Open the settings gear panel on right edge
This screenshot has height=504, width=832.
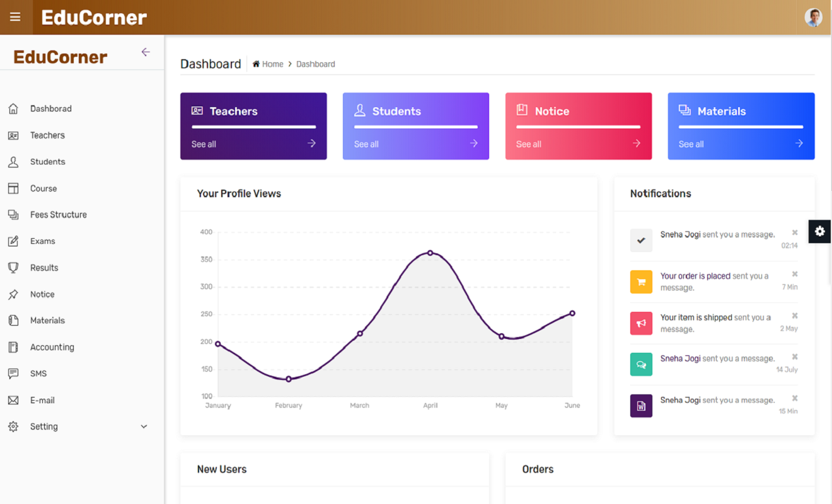coord(819,231)
